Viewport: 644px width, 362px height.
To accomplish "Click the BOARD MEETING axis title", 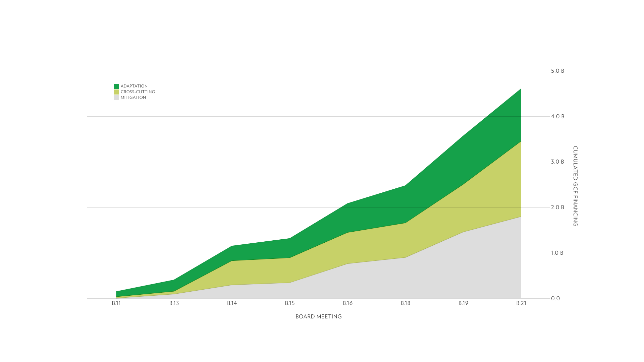I will (318, 317).
